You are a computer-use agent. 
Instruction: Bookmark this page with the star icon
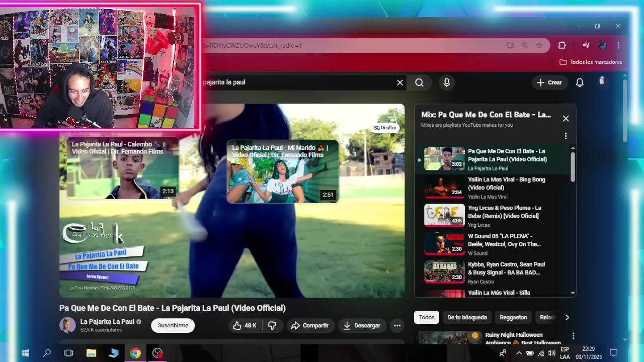pos(539,45)
